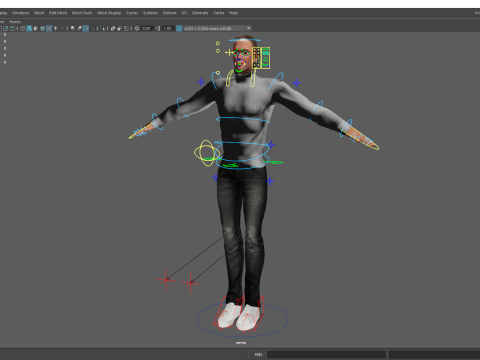Open the Mesh Tools menu
Image resolution: width=480 pixels, height=360 pixels.
coord(82,13)
